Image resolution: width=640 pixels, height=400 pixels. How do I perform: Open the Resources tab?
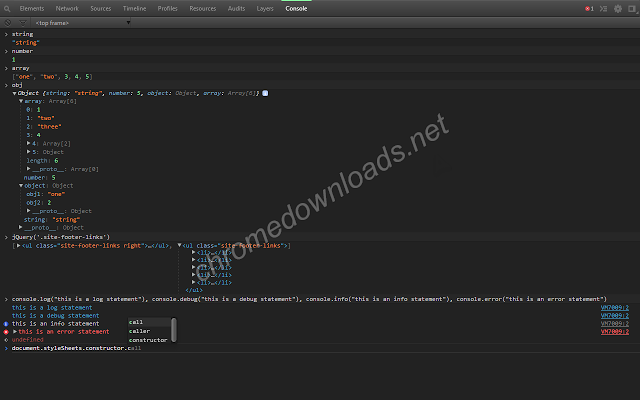pos(203,9)
